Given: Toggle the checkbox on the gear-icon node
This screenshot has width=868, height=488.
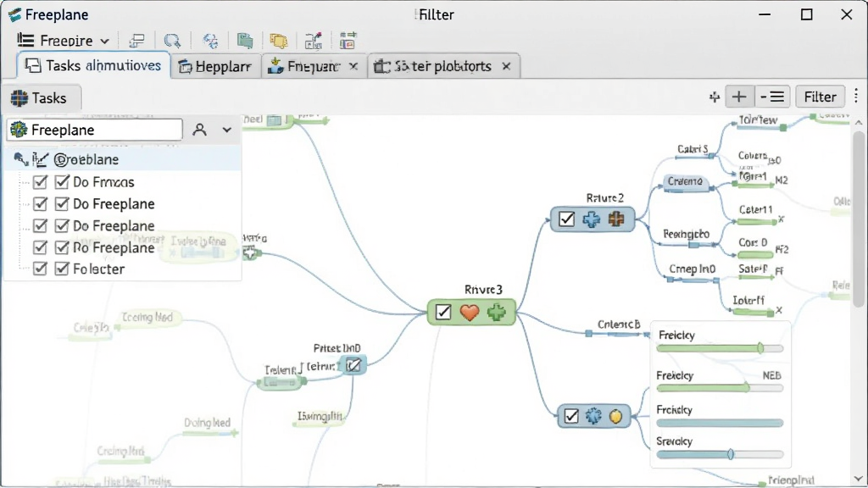Looking at the screenshot, I should (571, 416).
